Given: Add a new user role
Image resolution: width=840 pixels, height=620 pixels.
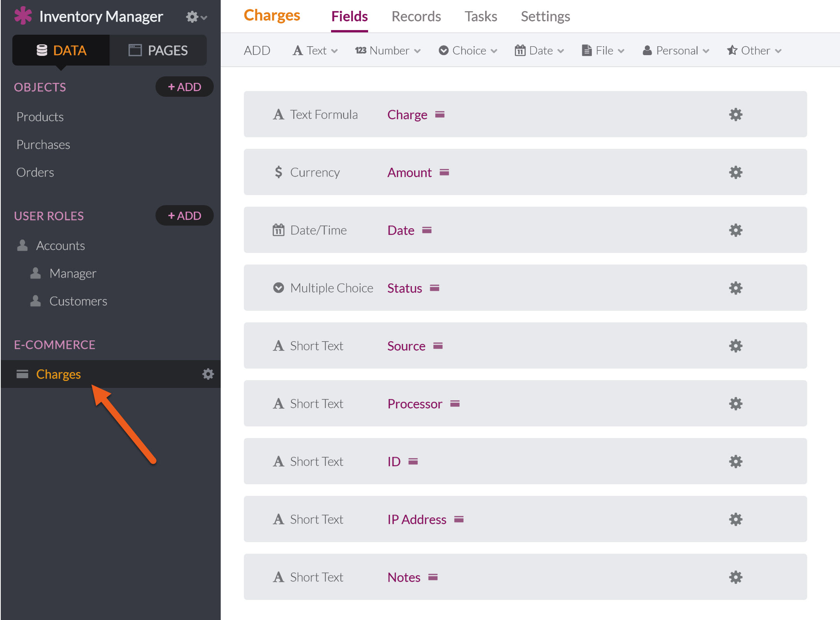Looking at the screenshot, I should point(184,216).
